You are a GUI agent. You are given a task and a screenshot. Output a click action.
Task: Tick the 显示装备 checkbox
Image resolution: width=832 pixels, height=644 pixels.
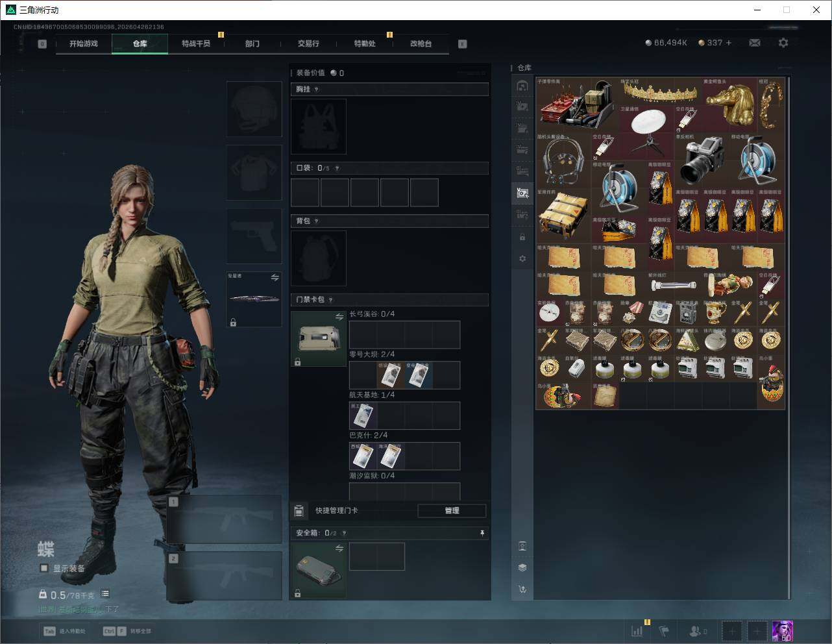[x=44, y=568]
